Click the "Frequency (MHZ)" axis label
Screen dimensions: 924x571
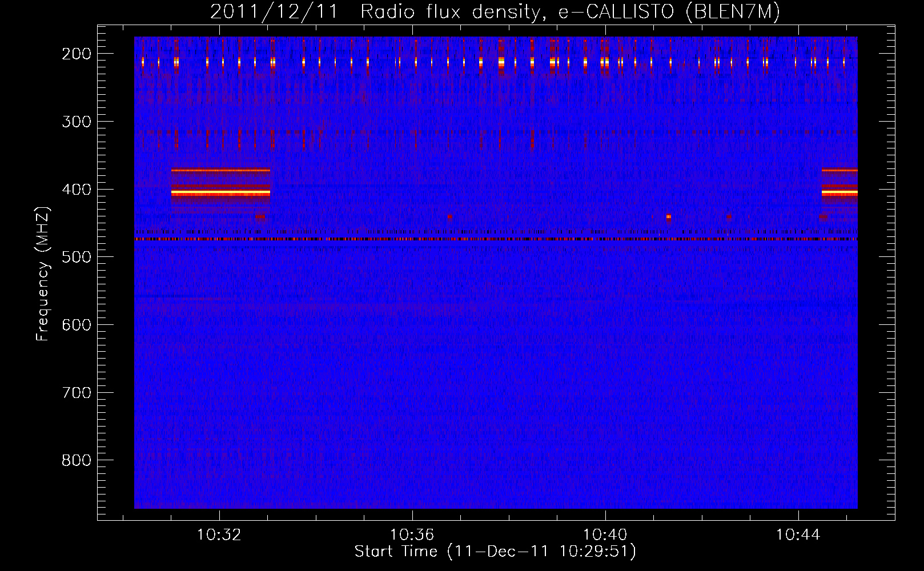click(x=43, y=274)
